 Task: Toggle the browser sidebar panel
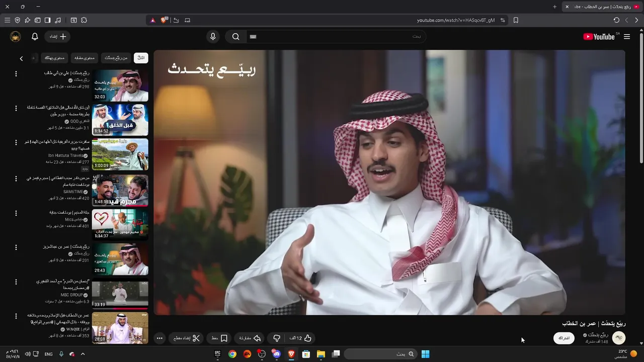[47, 20]
